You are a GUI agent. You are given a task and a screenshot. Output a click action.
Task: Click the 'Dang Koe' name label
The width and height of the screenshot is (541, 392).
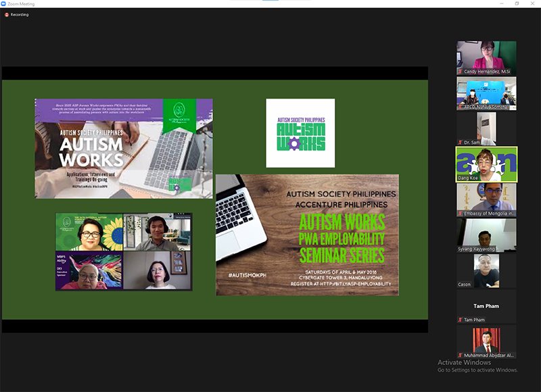click(468, 178)
